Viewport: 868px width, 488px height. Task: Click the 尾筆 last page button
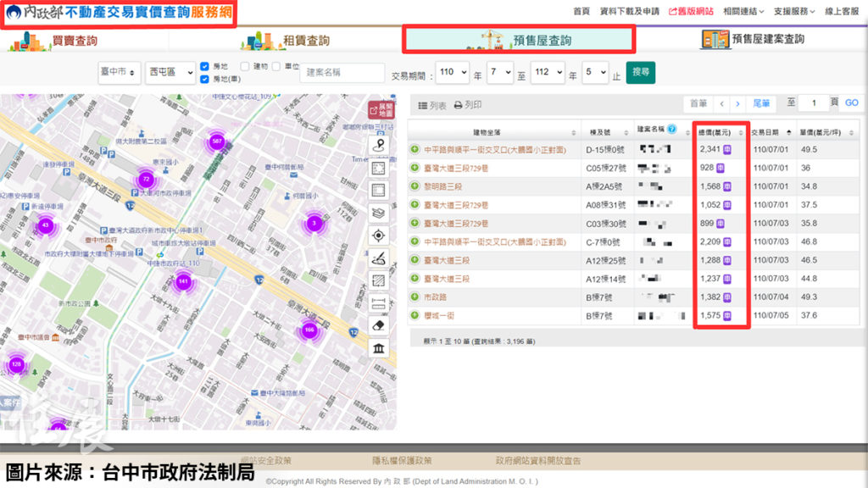coord(761,103)
